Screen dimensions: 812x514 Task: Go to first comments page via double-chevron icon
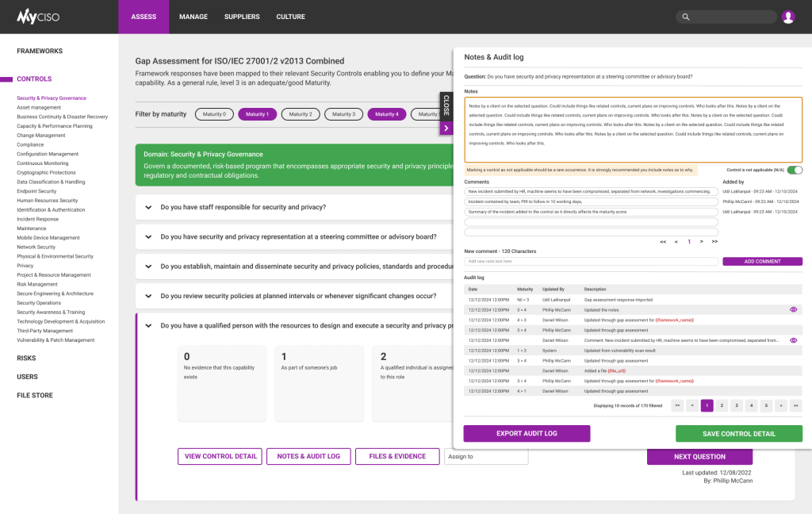(663, 242)
